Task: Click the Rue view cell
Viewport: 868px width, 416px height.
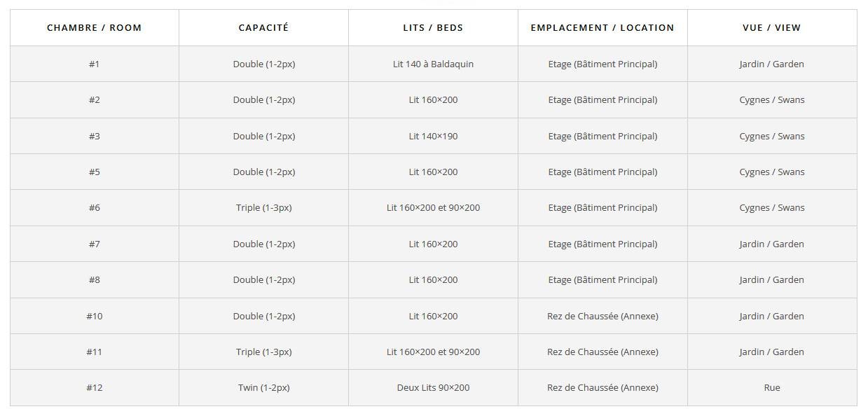Action: pos(771,387)
